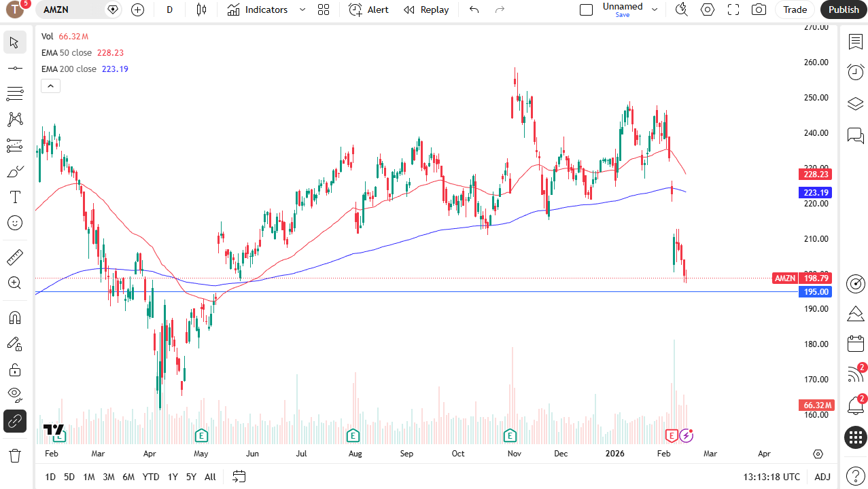The image size is (868, 489).
Task: Remove objects with the trash icon
Action: (x=14, y=455)
